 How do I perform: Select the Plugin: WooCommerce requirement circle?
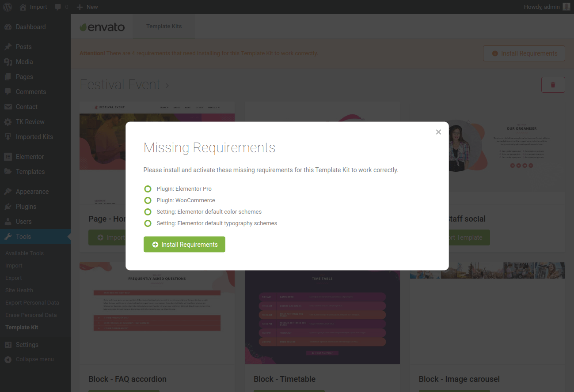(x=148, y=200)
